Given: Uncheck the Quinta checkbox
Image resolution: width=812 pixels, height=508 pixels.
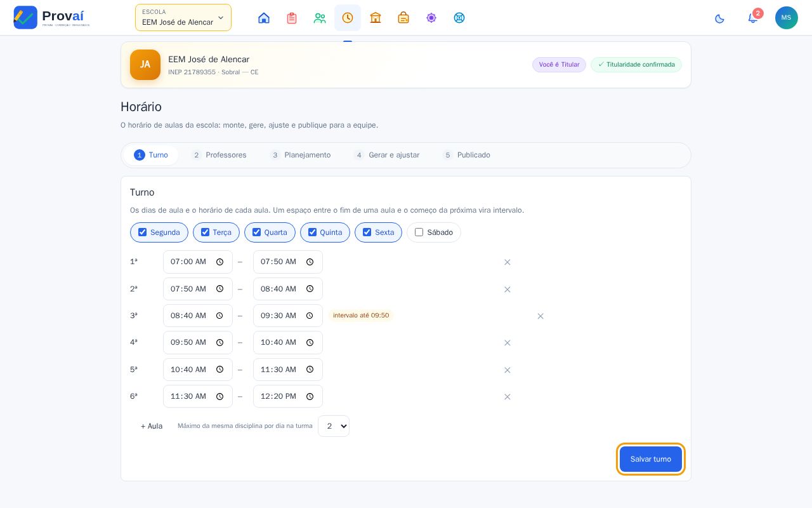Looking at the screenshot, I should pos(312,232).
